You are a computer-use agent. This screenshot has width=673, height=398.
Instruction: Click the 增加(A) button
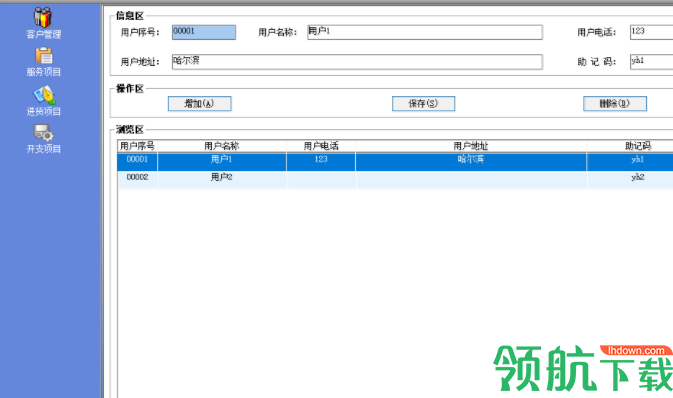(x=200, y=103)
